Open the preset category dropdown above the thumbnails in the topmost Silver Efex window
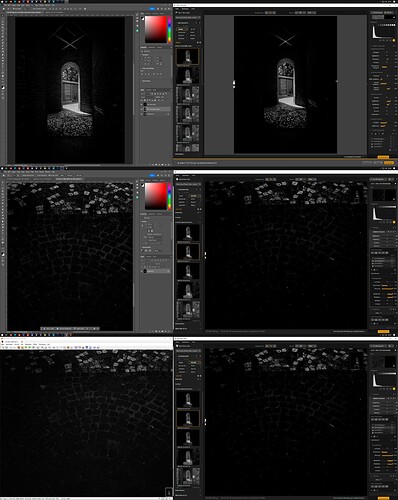The height and width of the screenshot is (500, 398). point(188,17)
